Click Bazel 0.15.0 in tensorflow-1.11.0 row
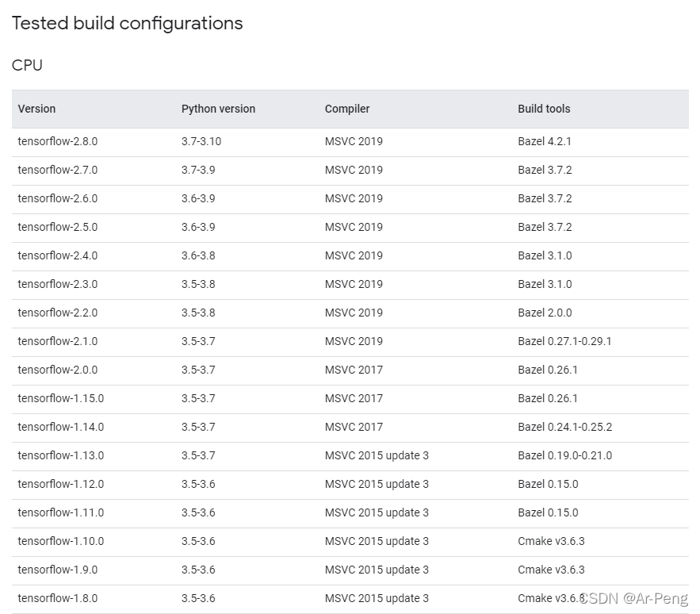This screenshot has height=614, width=700. [x=548, y=513]
